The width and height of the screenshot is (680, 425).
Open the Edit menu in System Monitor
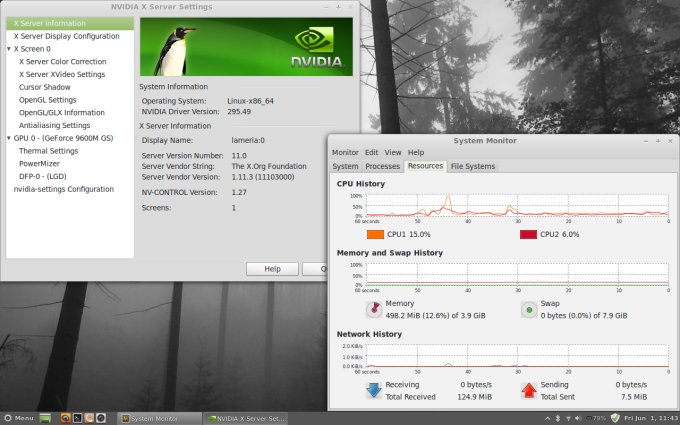372,153
